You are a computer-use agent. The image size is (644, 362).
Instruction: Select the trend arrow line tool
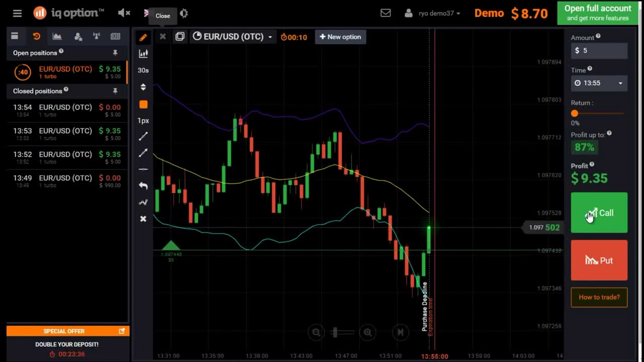pyautogui.click(x=143, y=153)
